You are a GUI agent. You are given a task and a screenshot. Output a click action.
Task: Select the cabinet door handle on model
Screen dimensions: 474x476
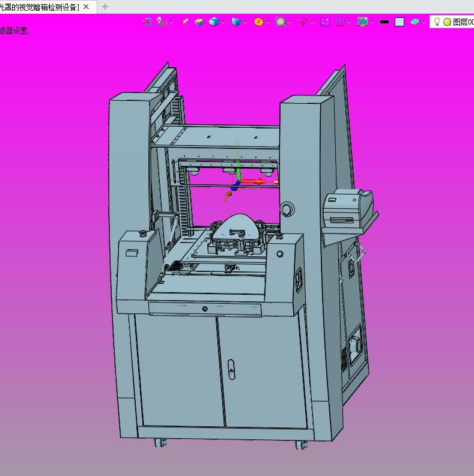click(231, 369)
